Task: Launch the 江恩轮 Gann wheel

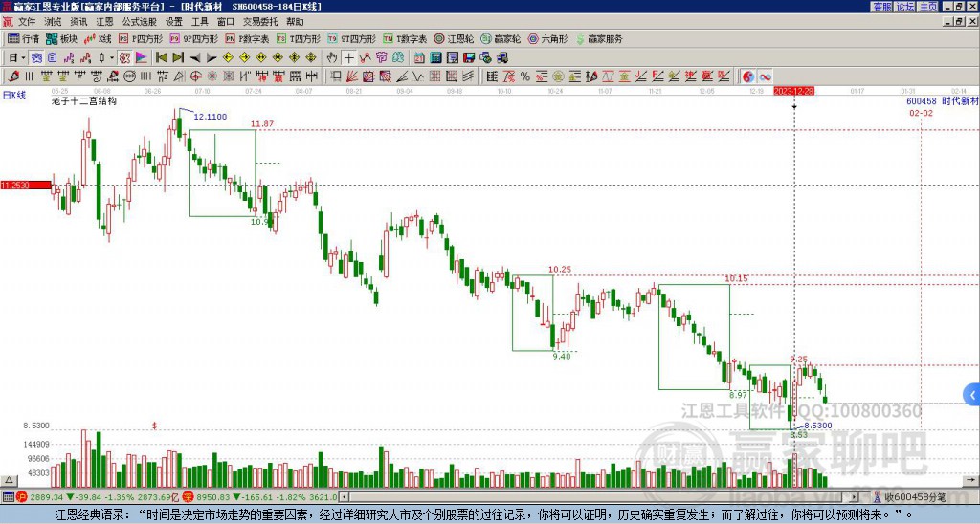Action: [x=454, y=38]
